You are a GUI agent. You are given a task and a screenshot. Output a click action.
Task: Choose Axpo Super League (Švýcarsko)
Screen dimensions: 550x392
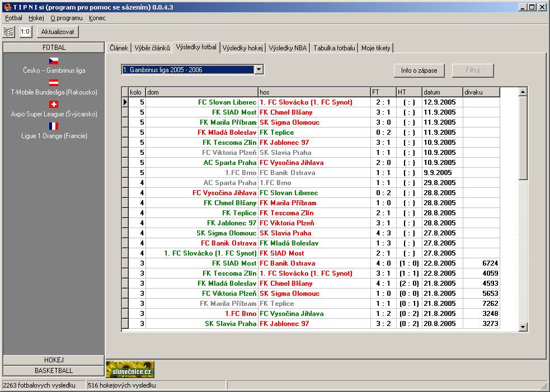pyautogui.click(x=54, y=114)
